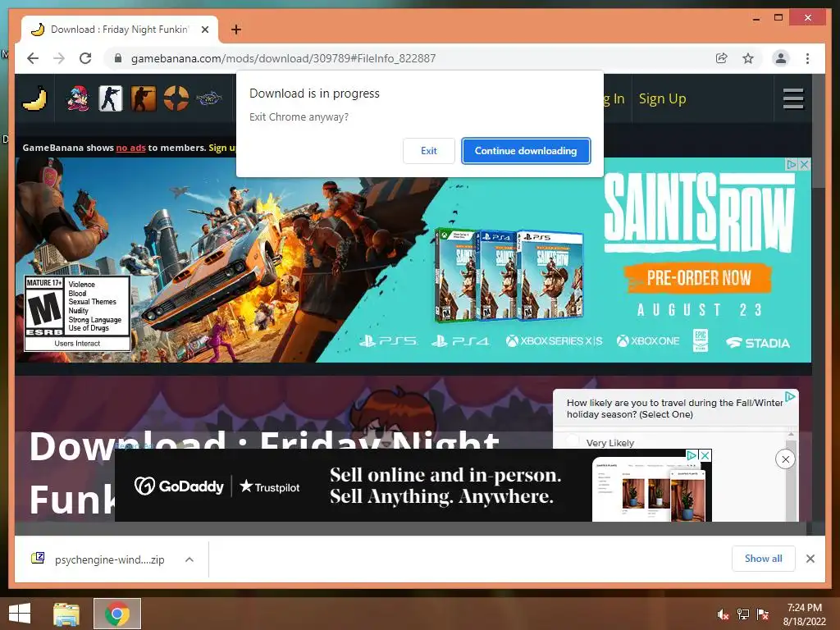Close the downloads bar
The image size is (840, 630).
pyautogui.click(x=810, y=559)
